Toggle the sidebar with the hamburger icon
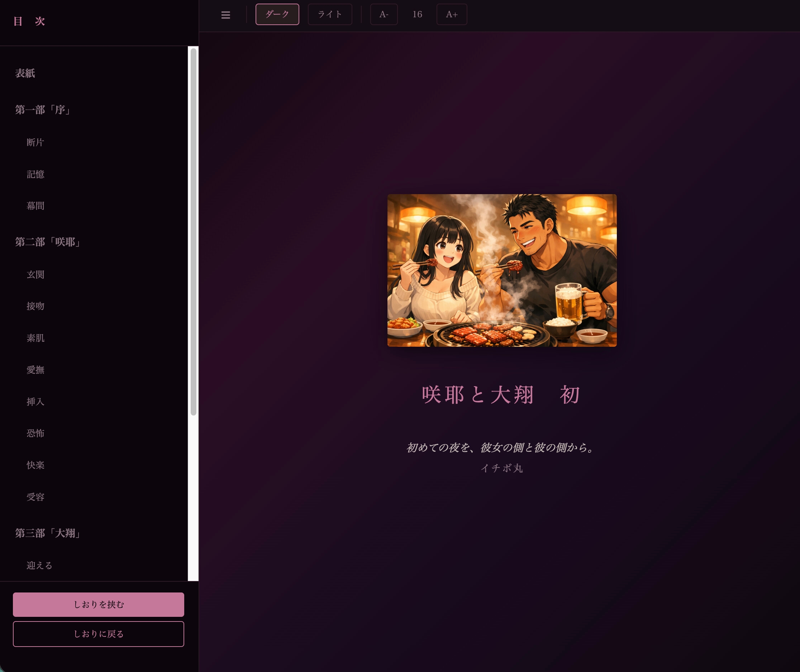The width and height of the screenshot is (800, 672). [226, 15]
